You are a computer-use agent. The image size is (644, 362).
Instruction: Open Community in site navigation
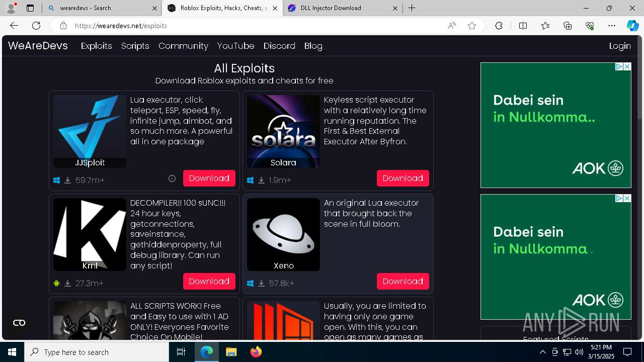point(183,46)
